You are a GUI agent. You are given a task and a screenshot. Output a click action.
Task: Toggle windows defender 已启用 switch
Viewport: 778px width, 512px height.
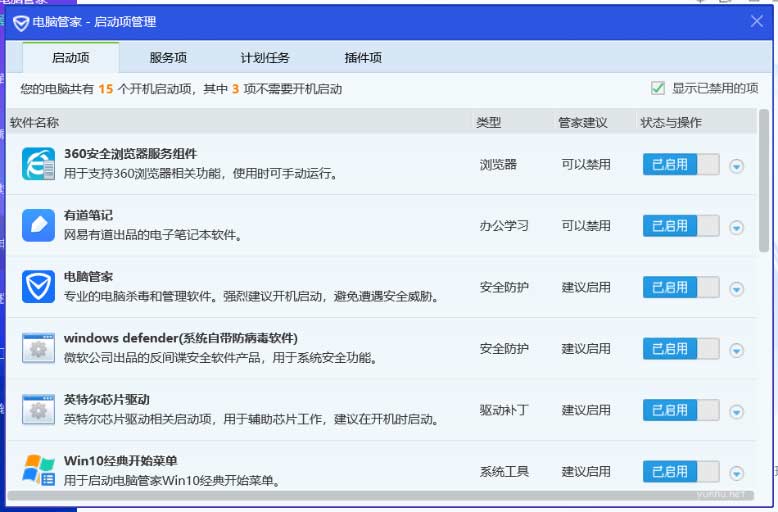point(681,349)
